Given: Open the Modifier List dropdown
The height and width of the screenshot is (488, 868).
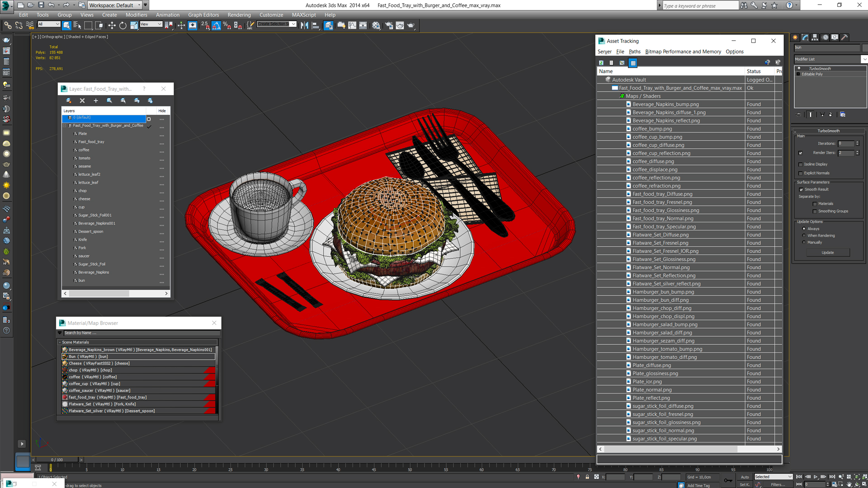Looking at the screenshot, I should (864, 59).
